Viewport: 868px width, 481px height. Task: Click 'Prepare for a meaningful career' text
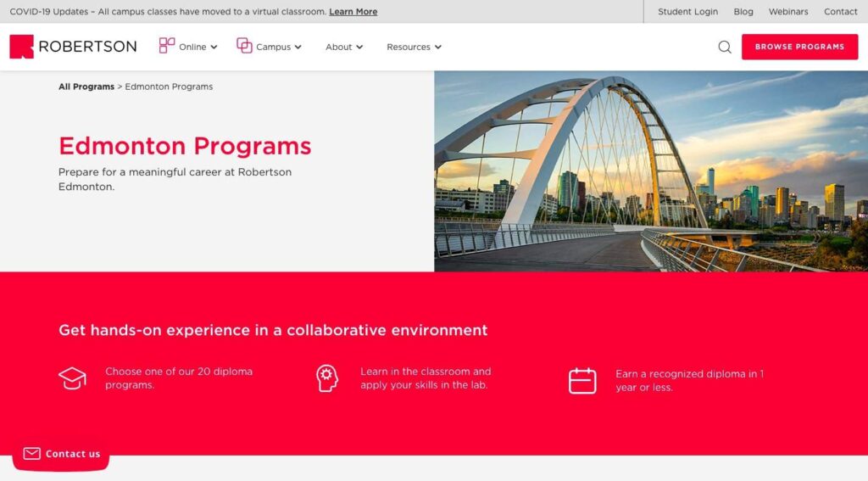pyautogui.click(x=175, y=179)
